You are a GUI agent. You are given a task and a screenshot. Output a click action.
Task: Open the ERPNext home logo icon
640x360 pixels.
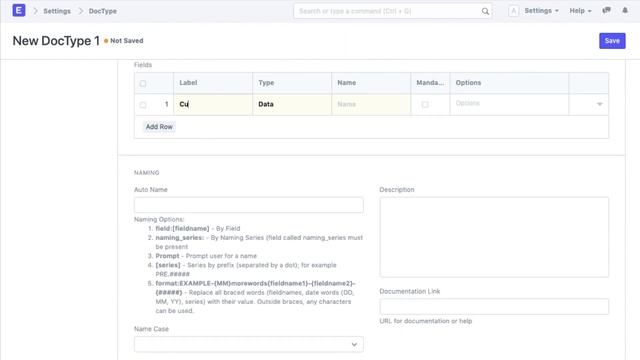click(x=19, y=11)
